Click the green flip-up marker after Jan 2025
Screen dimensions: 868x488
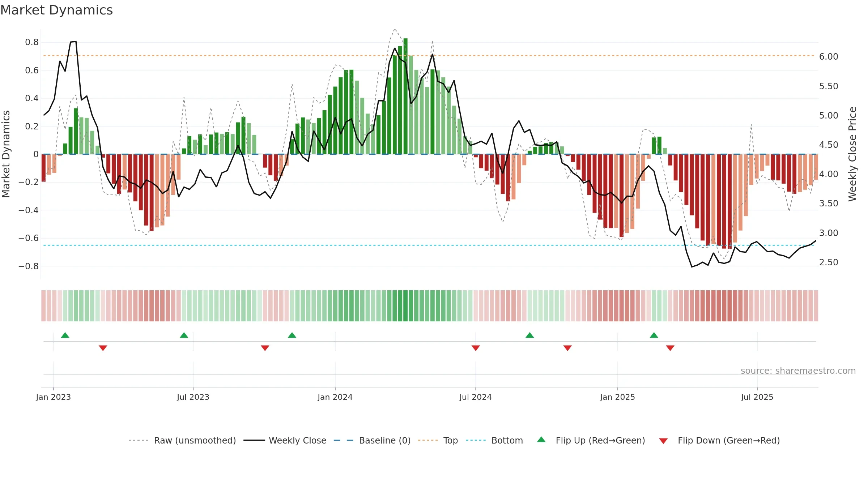pyautogui.click(x=654, y=335)
